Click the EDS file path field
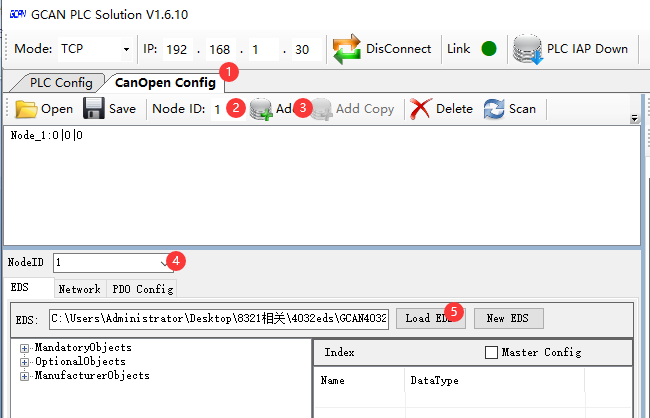The width and height of the screenshot is (650, 418). tap(218, 319)
